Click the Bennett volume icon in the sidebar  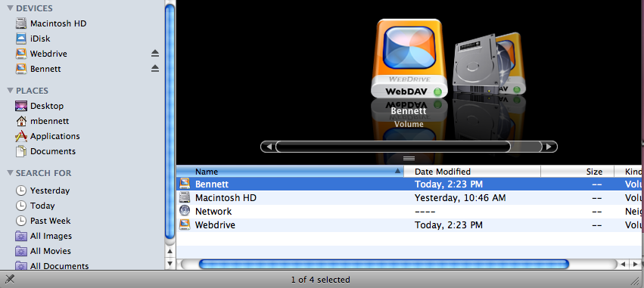[21, 69]
